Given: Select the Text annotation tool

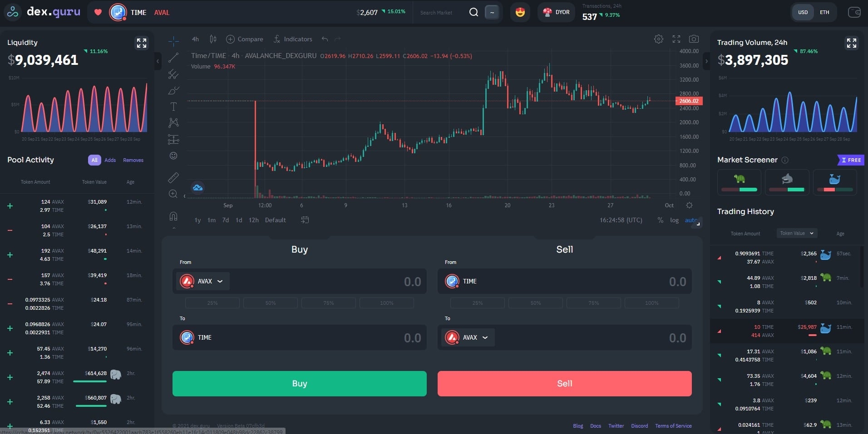Looking at the screenshot, I should [173, 107].
